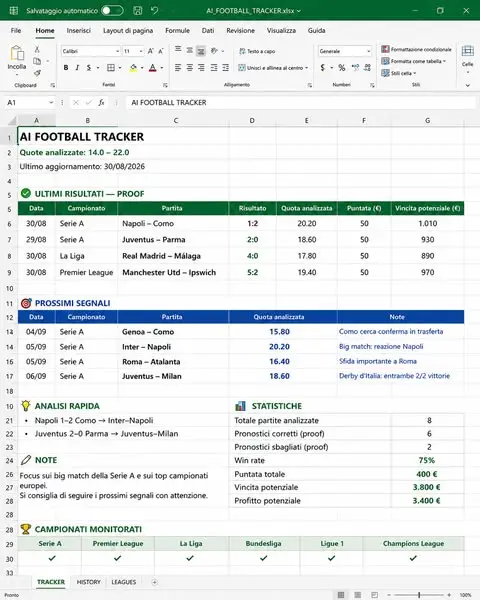This screenshot has width=480, height=600.
Task: Open Unisci e allinea al centro dropdown arrow
Action: coord(307,68)
